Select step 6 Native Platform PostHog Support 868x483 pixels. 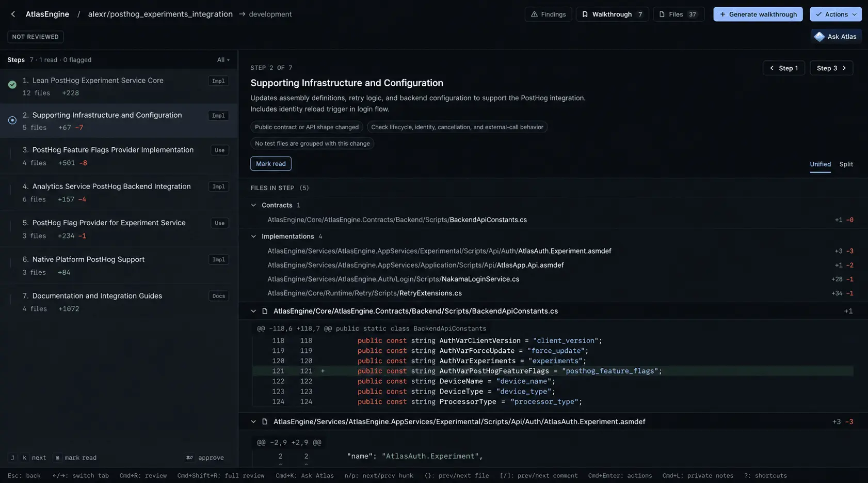pos(119,266)
